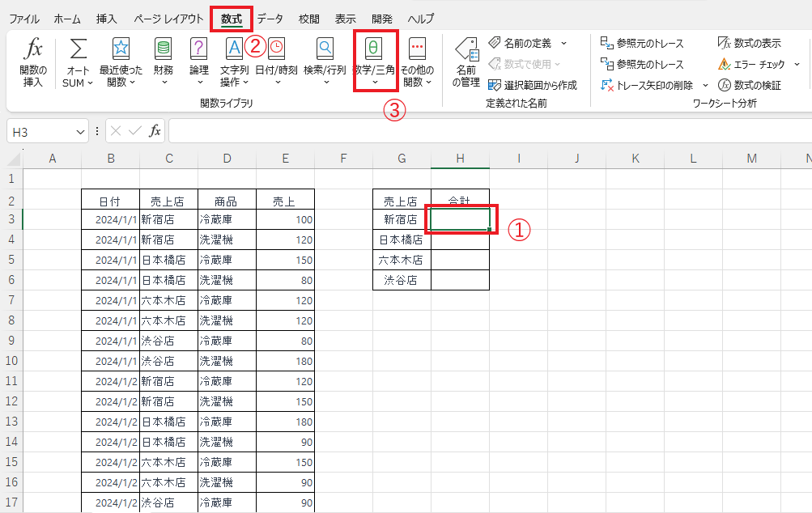Select column M header

click(x=752, y=159)
